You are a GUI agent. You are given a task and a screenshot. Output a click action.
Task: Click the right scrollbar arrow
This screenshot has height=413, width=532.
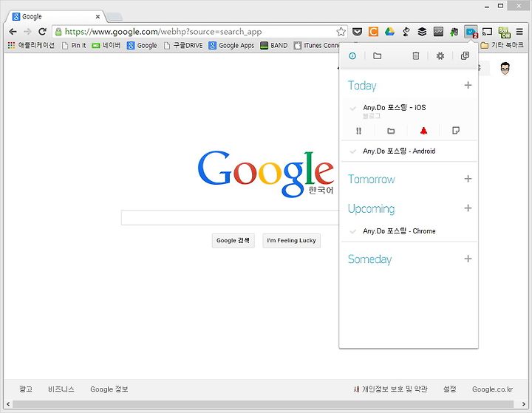[524, 404]
